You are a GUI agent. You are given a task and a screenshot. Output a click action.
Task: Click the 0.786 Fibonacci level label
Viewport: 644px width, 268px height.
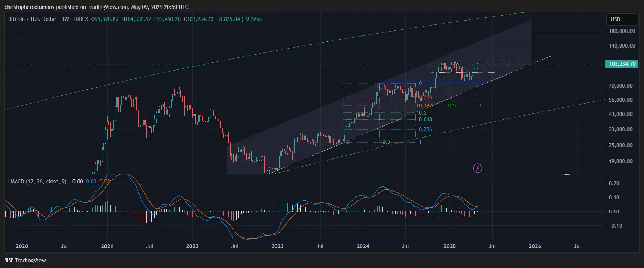click(425, 129)
